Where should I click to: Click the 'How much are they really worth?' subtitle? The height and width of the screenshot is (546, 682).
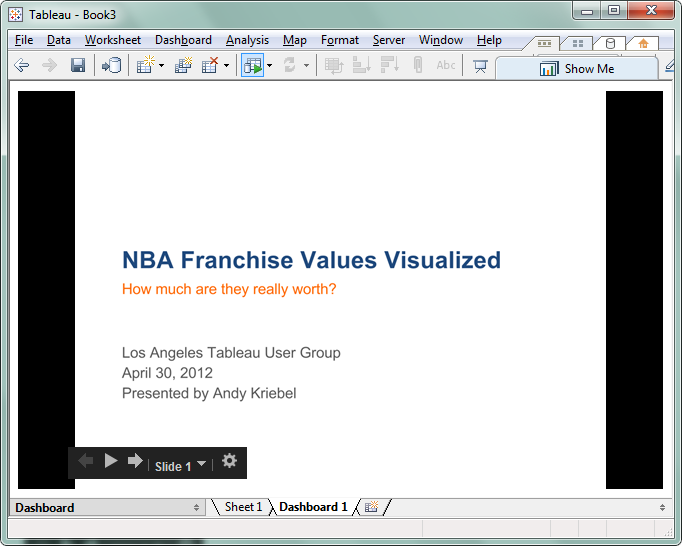229,289
